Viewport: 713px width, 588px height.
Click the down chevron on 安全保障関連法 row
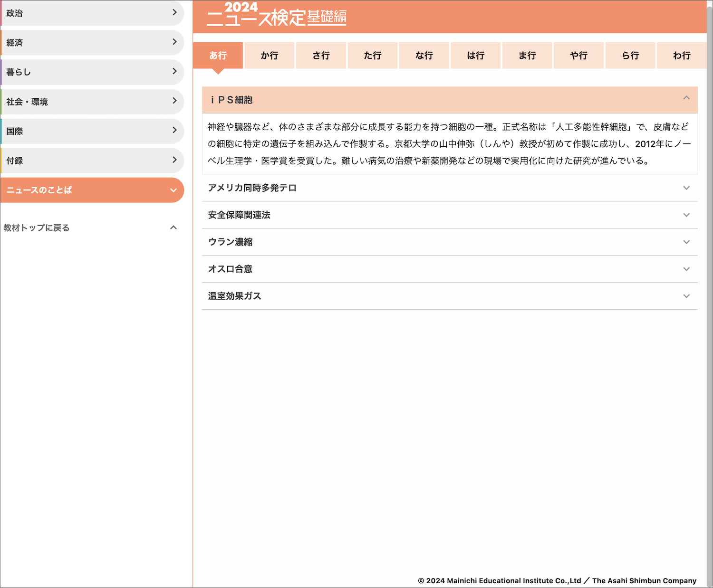coord(686,215)
